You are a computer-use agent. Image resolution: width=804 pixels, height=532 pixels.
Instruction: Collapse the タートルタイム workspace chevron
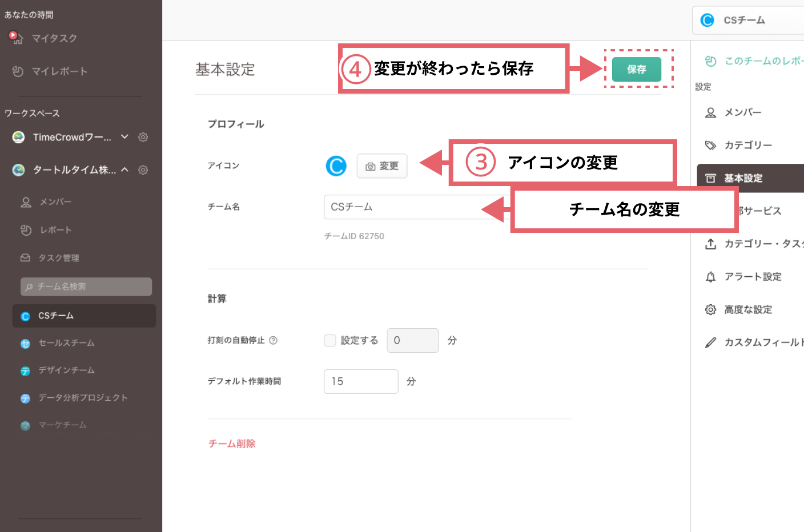(124, 170)
